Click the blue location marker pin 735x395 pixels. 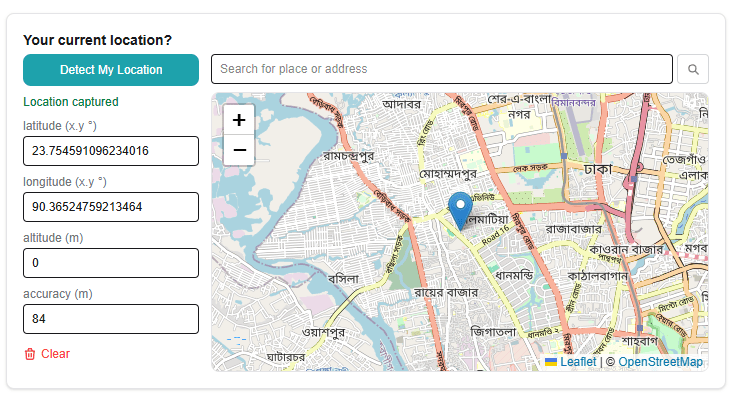click(x=460, y=210)
